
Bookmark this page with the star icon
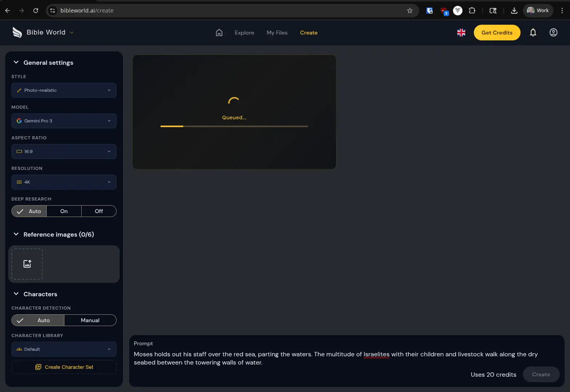[x=410, y=11]
